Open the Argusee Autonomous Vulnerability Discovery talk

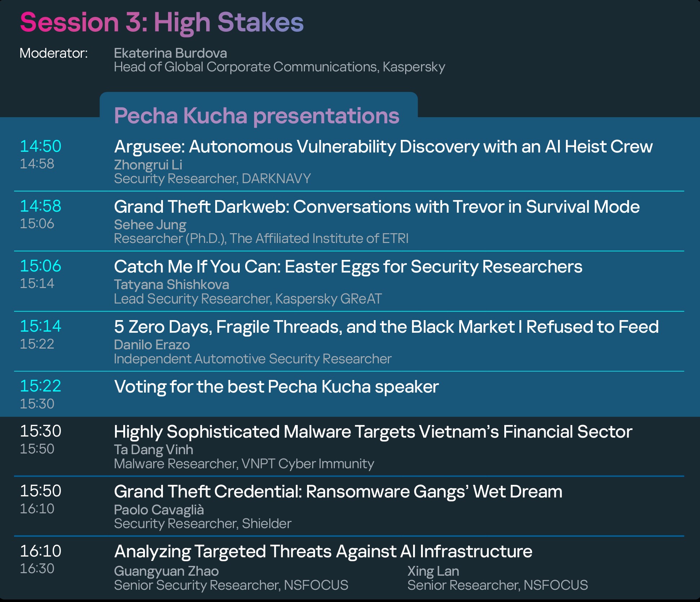click(383, 147)
